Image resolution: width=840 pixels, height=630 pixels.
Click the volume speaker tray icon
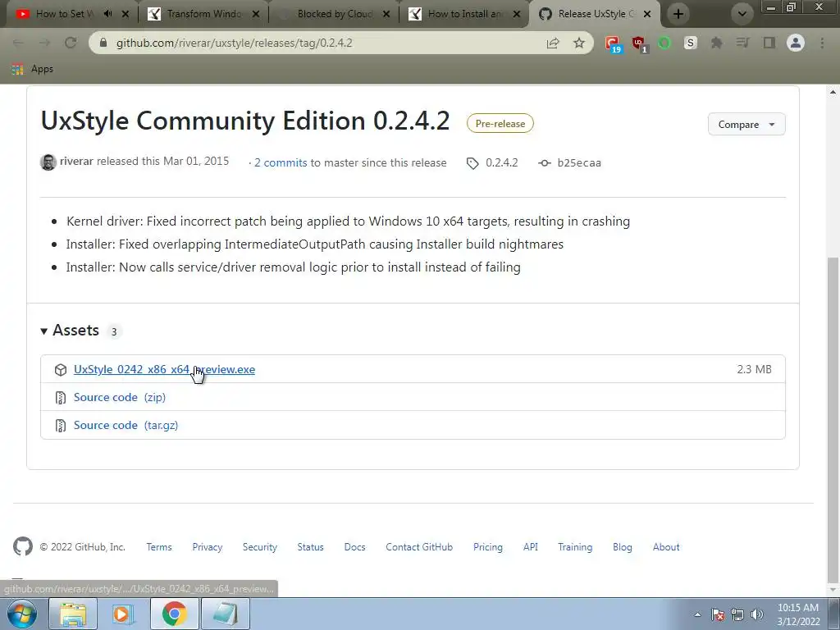tap(757, 614)
